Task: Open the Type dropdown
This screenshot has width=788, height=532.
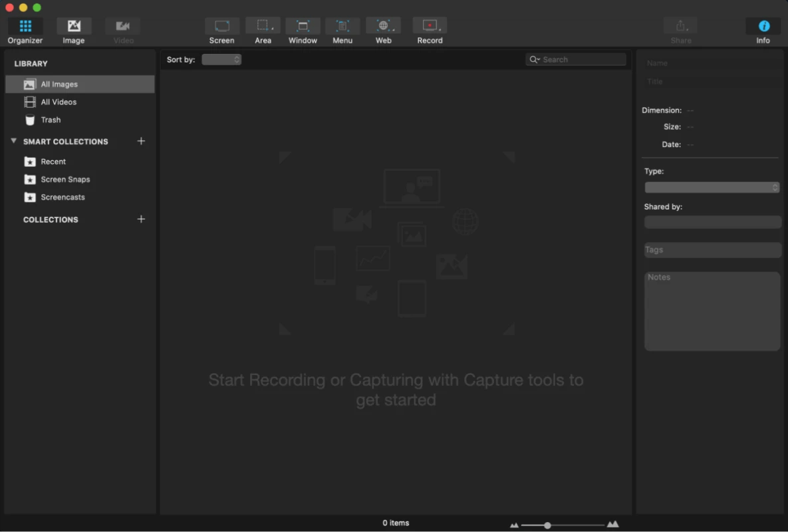Action: point(712,187)
